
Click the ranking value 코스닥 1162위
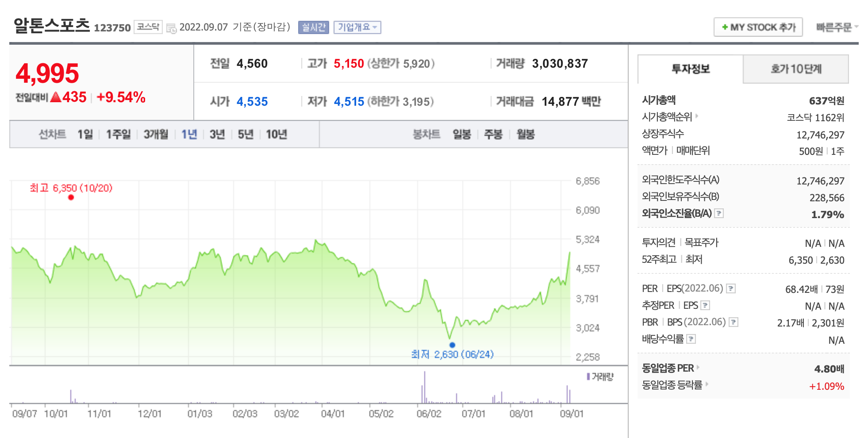(815, 118)
